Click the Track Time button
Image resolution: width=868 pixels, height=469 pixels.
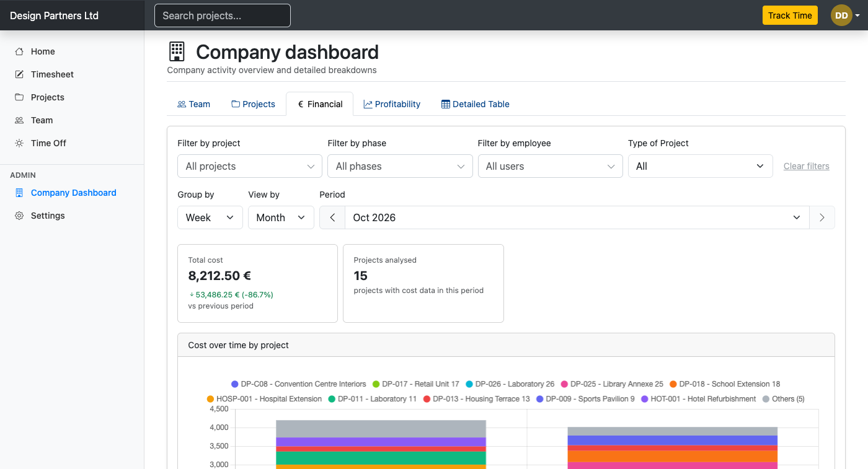pos(790,15)
